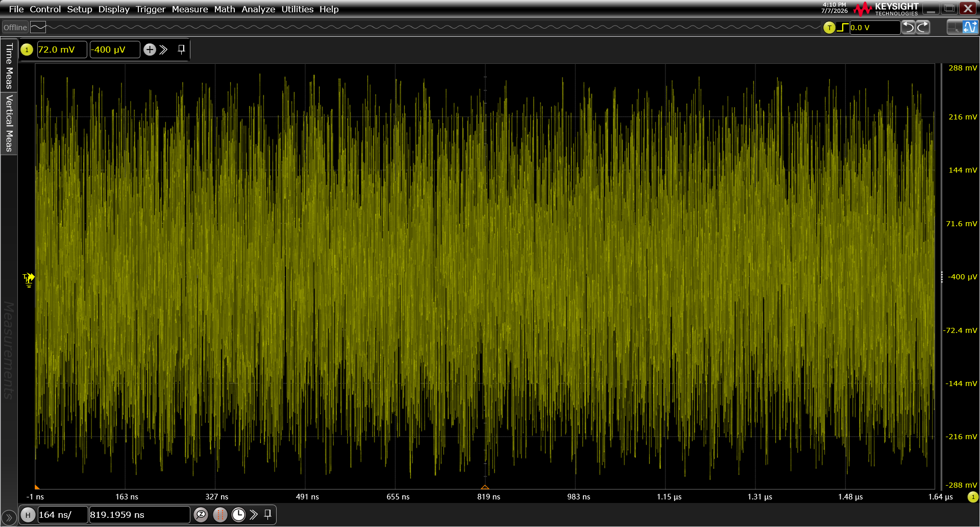This screenshot has width=980, height=527.
Task: Toggle channel 1 yellow button
Action: [x=27, y=50]
